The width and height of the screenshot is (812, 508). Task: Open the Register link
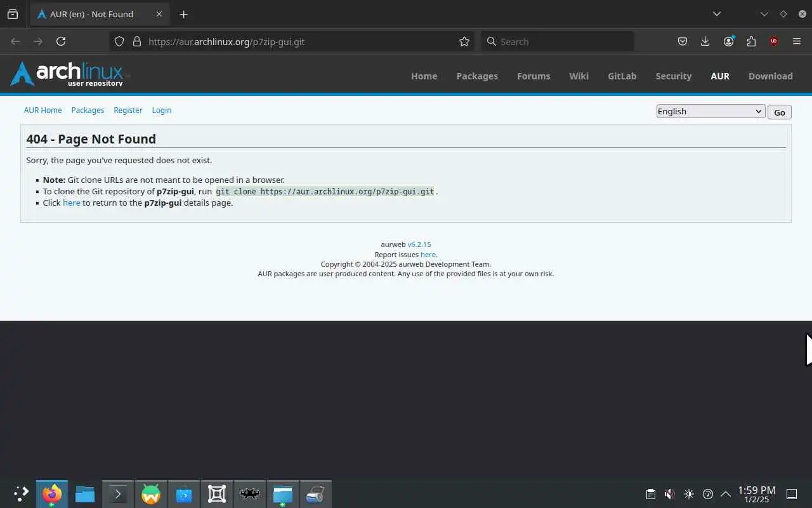128,110
